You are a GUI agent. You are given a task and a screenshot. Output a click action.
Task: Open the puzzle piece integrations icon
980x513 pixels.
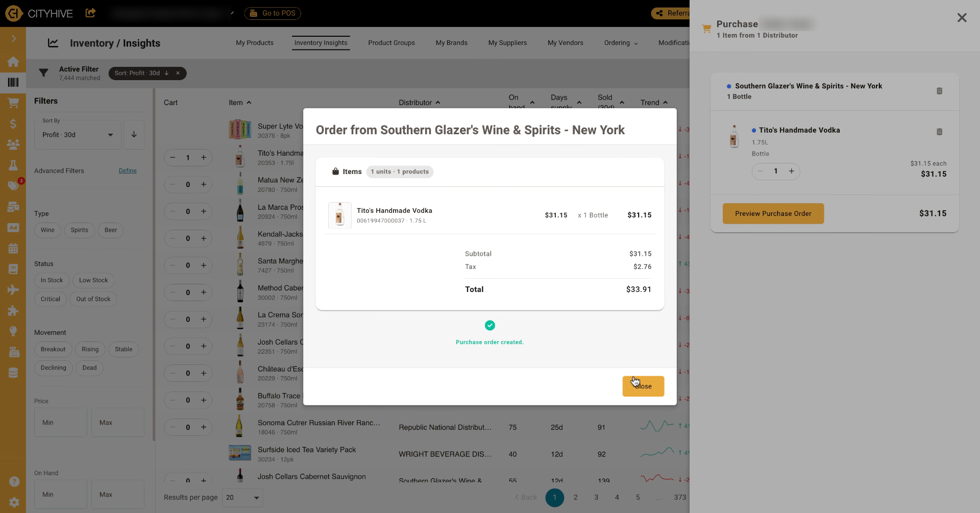[13, 310]
